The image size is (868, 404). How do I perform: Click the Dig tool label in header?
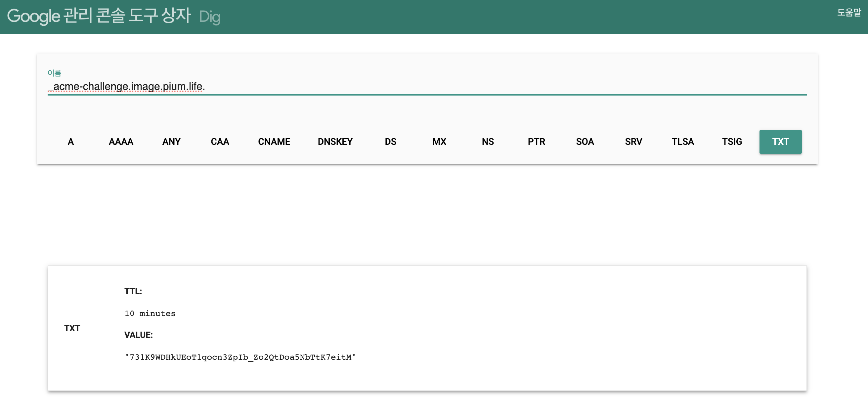click(x=210, y=17)
